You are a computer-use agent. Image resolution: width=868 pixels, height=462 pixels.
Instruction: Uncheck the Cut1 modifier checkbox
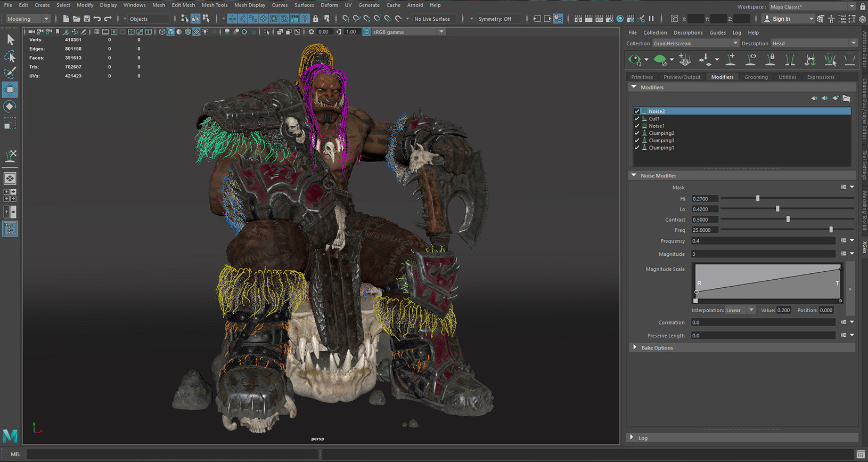click(637, 119)
